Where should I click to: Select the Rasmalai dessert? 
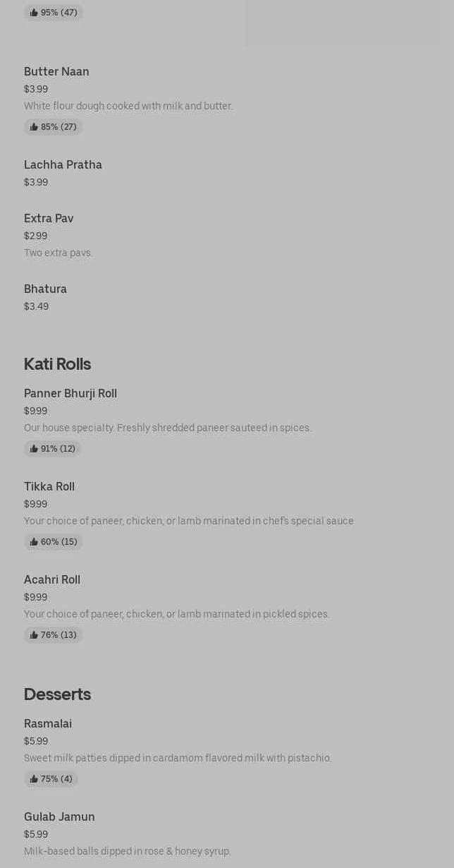(48, 723)
